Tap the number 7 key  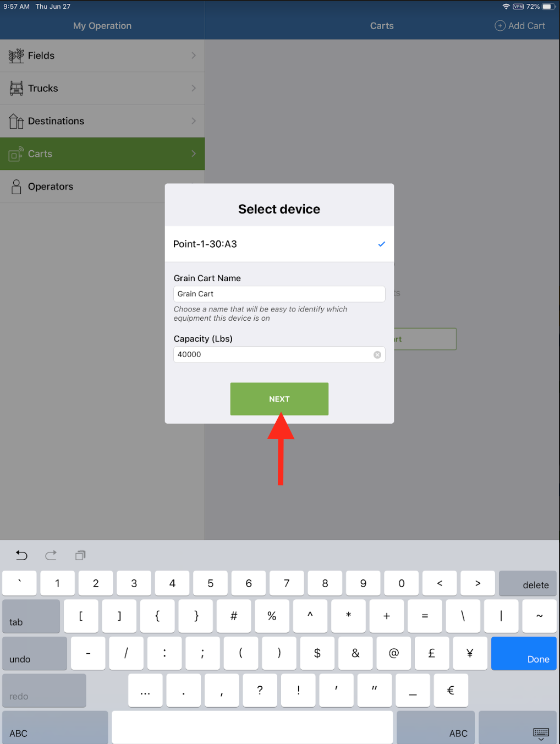pyautogui.click(x=287, y=583)
